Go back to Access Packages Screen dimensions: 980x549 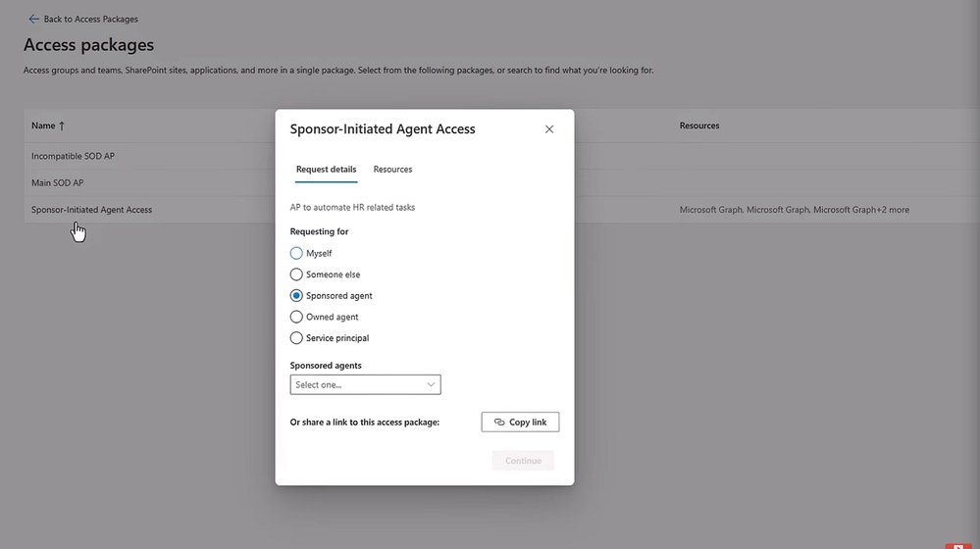83,19
